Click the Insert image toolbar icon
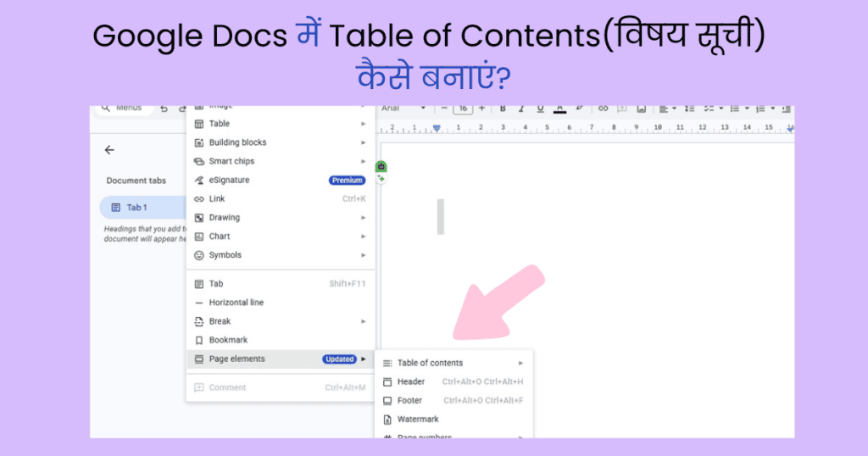The width and height of the screenshot is (868, 456). pos(641,109)
